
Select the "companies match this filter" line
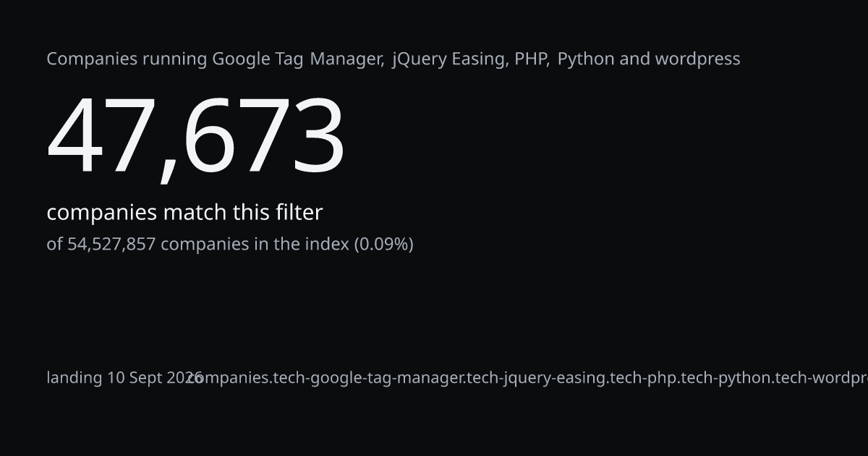pyautogui.click(x=184, y=213)
